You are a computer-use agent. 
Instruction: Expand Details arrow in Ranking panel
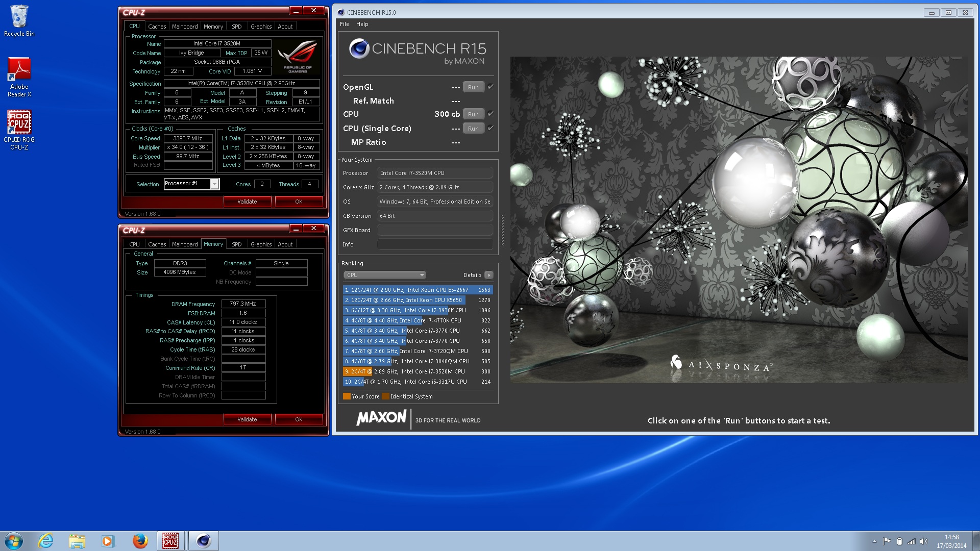click(x=488, y=275)
